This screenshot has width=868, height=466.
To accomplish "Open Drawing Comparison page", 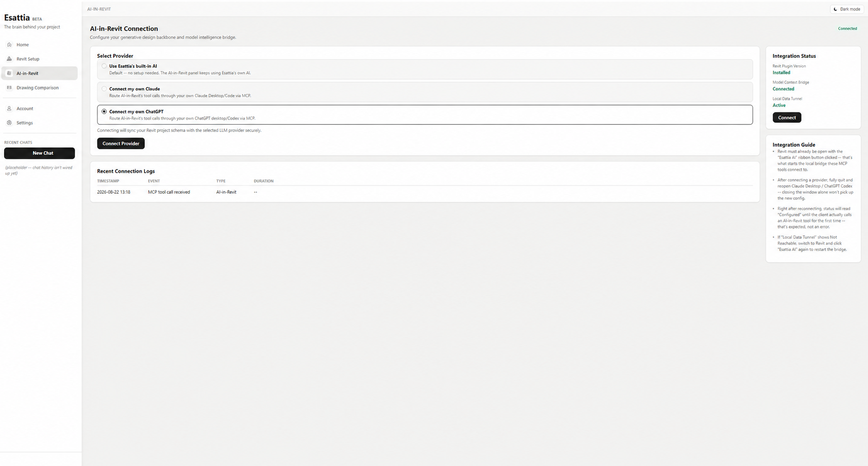I will pos(40,88).
